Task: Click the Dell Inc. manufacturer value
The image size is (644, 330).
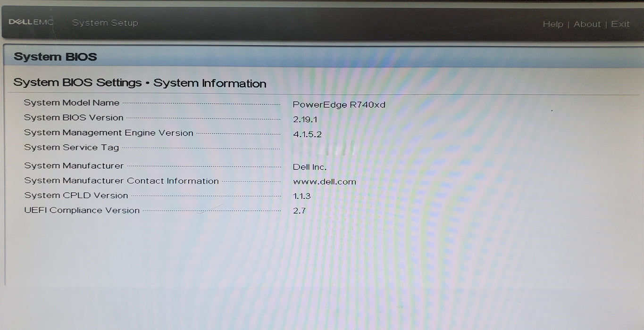Action: pyautogui.click(x=309, y=167)
